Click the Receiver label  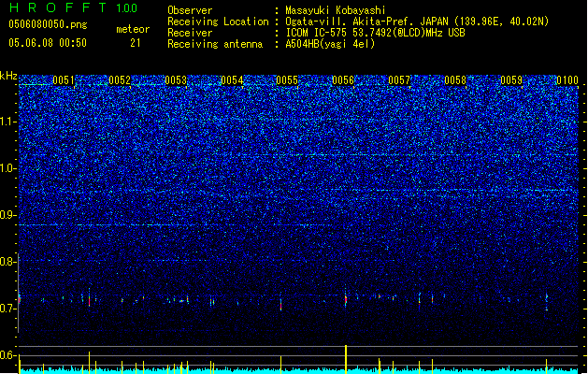click(190, 33)
